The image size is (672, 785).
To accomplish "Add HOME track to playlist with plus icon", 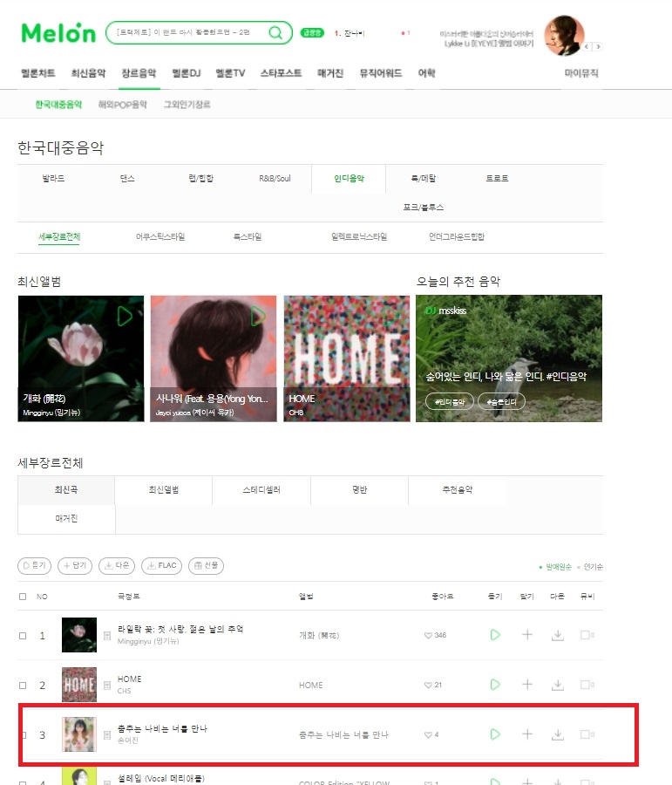I will (x=527, y=685).
